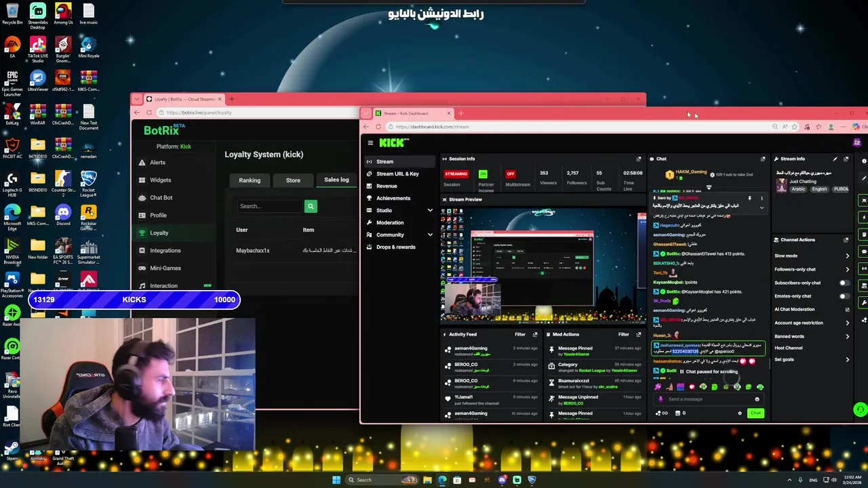Open the emoji picker in chat input
This screenshot has width=868, height=488.
coord(757,399)
